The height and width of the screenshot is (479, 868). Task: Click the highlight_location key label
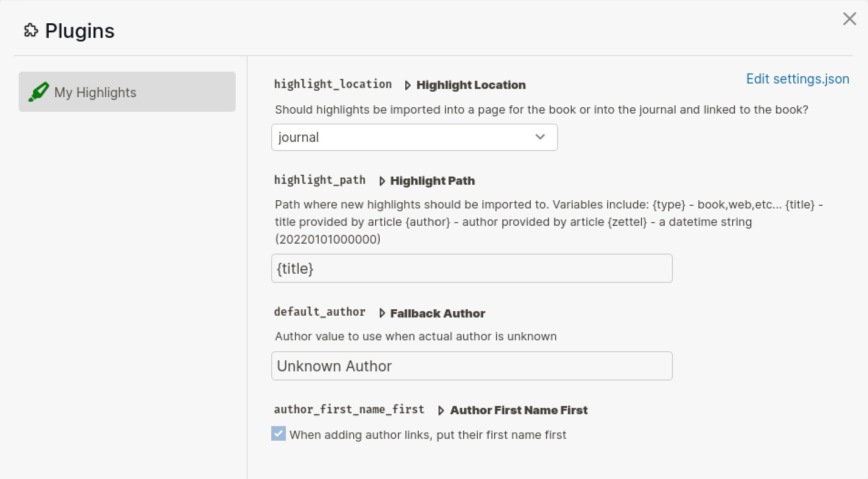pos(333,84)
